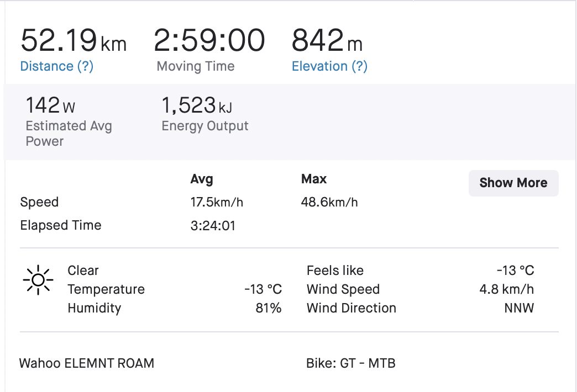Open the Elevation (?) help link
Image resolution: width=577 pixels, height=392 pixels.
click(x=329, y=66)
